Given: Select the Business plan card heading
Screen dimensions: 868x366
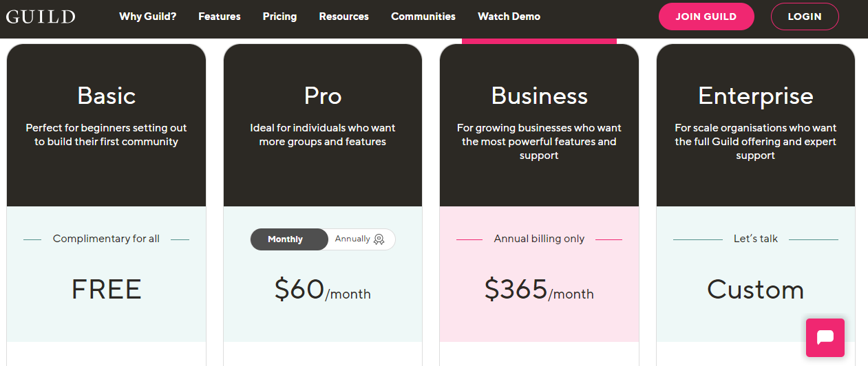Looking at the screenshot, I should 540,96.
